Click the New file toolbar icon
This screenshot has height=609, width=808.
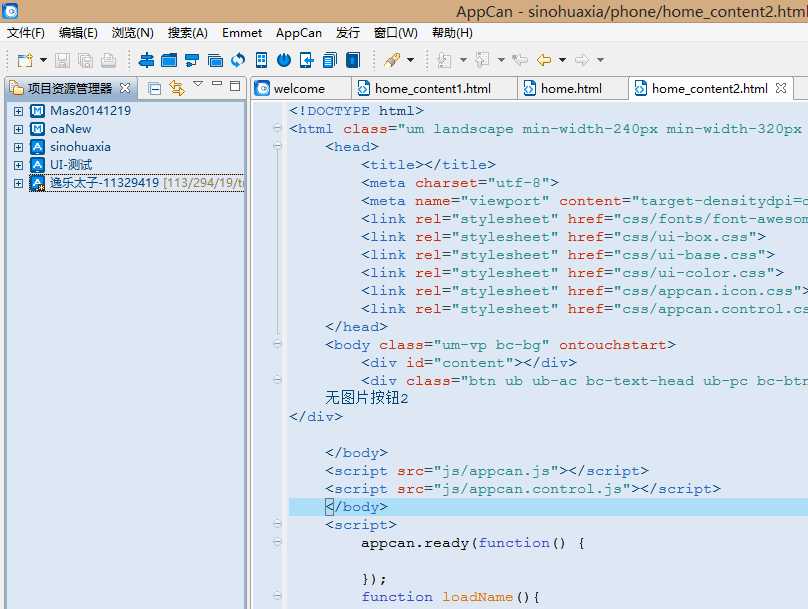pos(25,60)
